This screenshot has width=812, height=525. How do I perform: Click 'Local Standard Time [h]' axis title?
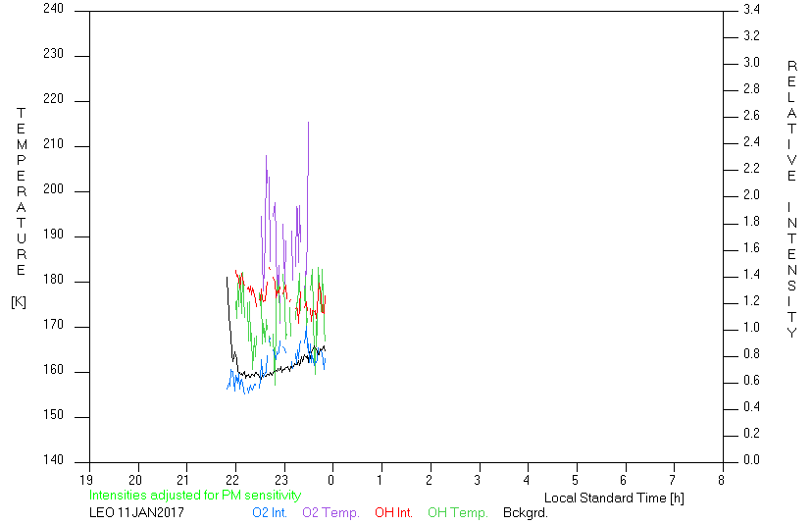coord(614,499)
